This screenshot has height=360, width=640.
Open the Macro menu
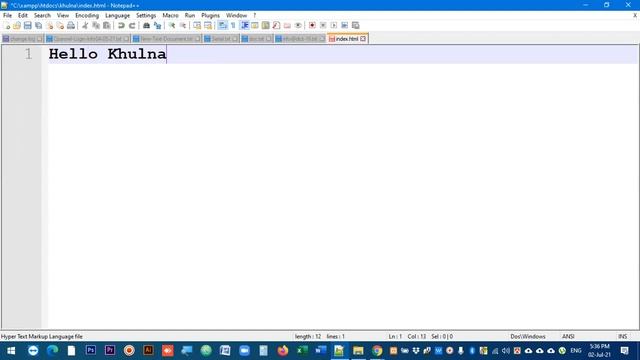tap(170, 15)
